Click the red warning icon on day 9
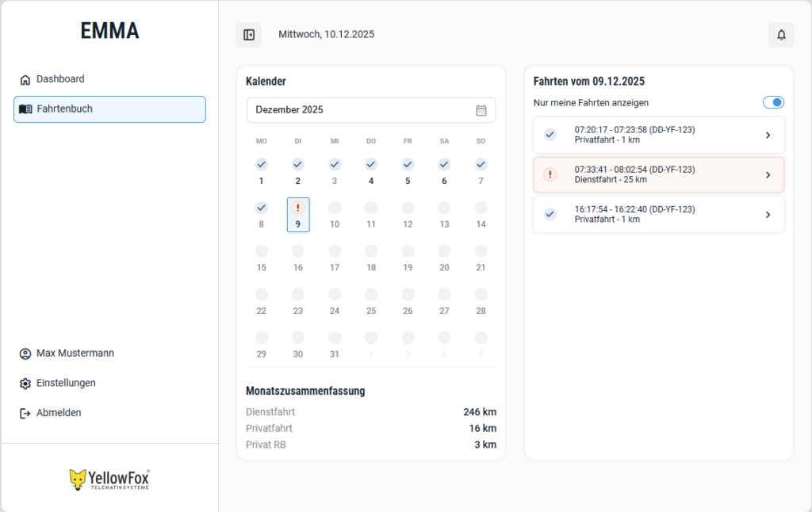 coord(298,208)
